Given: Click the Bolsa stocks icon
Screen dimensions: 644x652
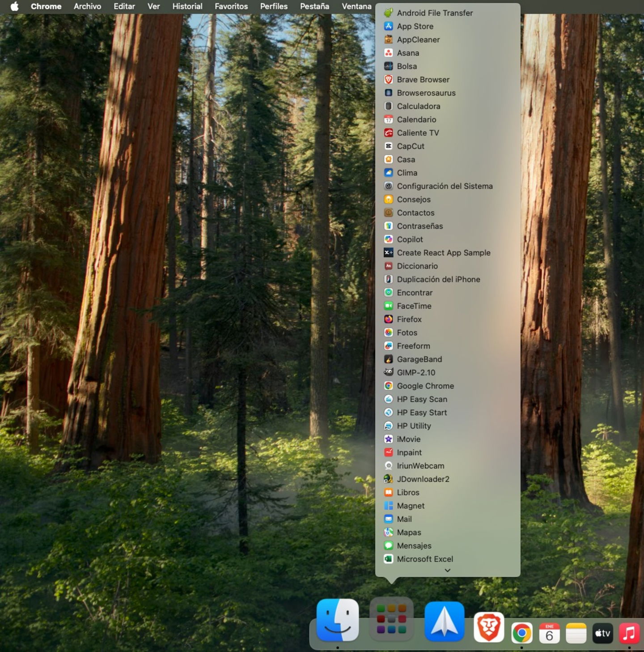Looking at the screenshot, I should (389, 66).
